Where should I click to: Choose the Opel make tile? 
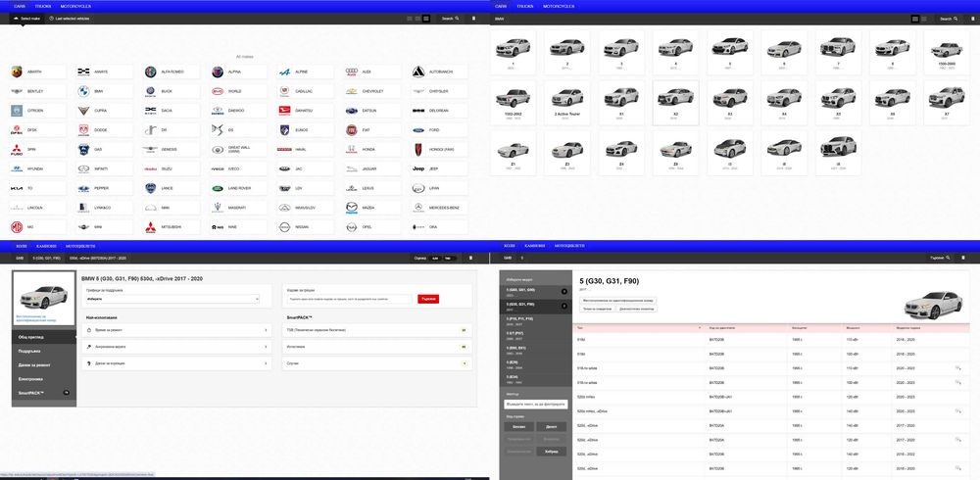pyautogui.click(x=373, y=227)
